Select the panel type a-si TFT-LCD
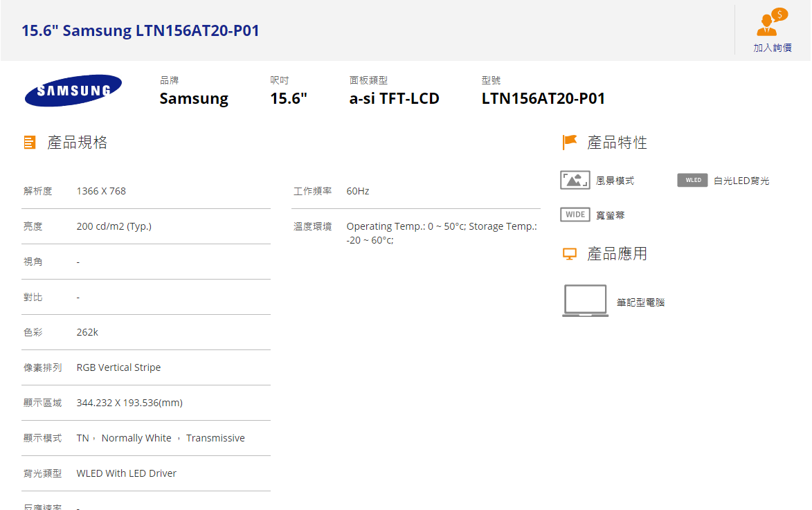 click(394, 98)
